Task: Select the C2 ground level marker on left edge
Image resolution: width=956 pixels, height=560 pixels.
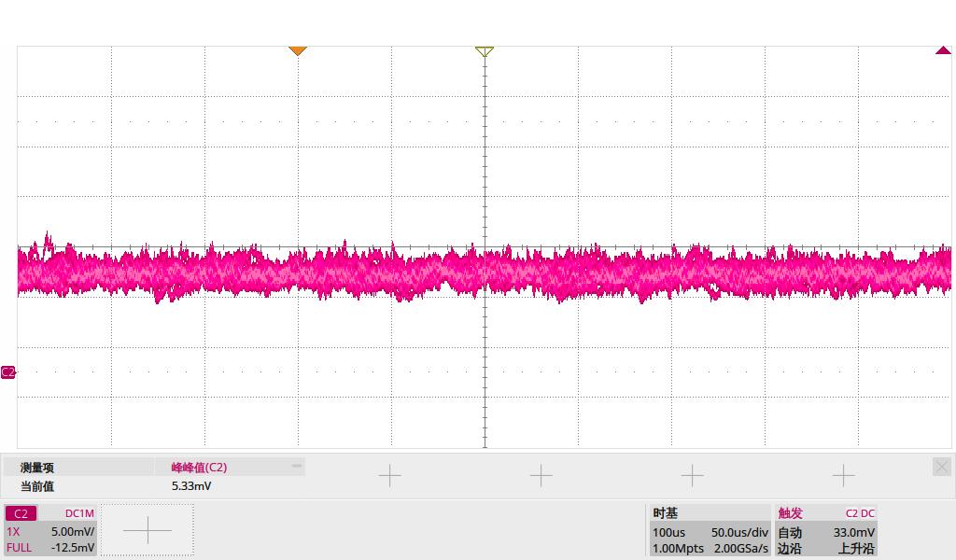Action: point(8,371)
